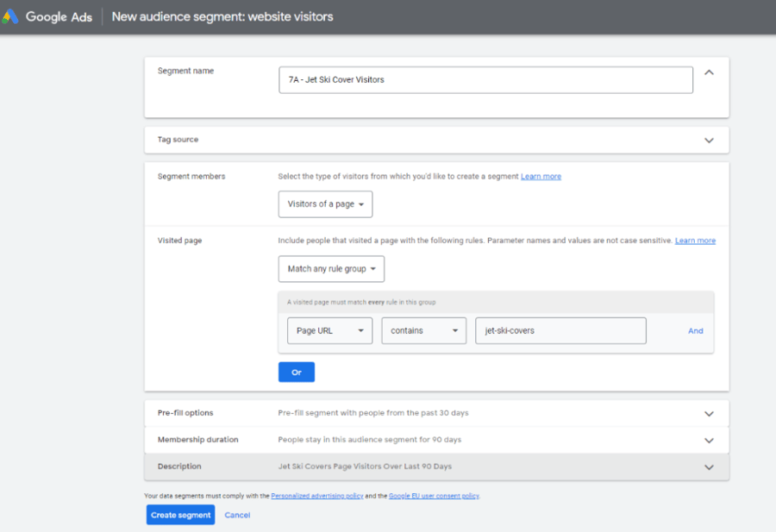Open the Visitors of a page dropdown
The image size is (776, 532).
click(323, 204)
